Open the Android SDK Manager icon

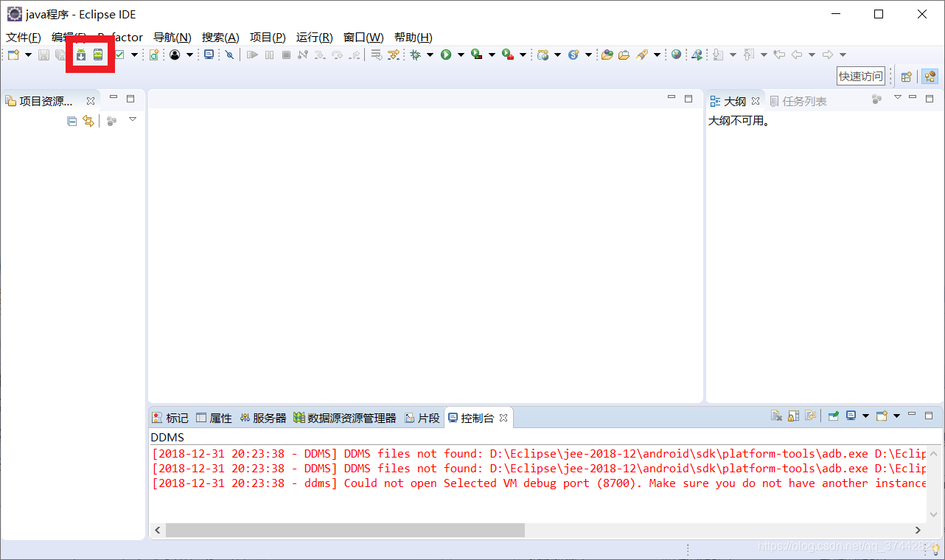[81, 55]
